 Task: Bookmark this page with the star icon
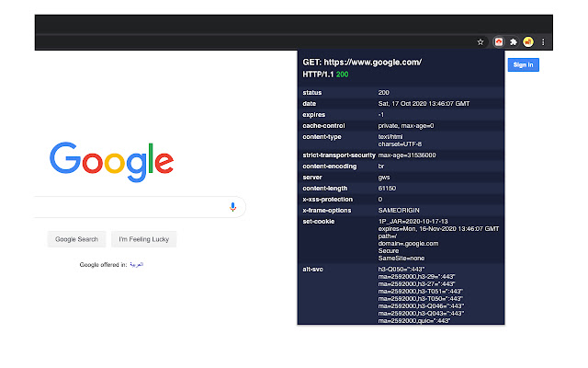coord(481,42)
